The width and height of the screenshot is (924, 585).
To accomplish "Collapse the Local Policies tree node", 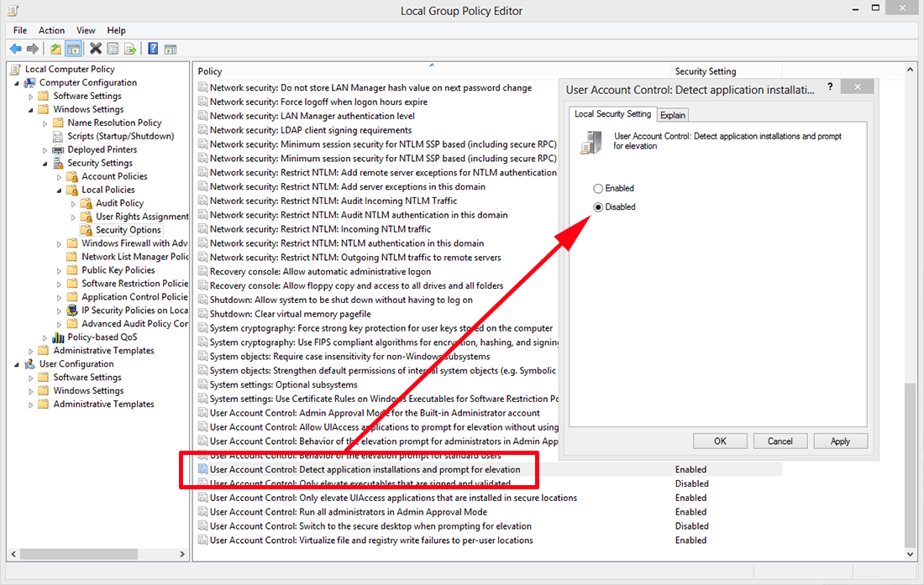I will (x=60, y=191).
